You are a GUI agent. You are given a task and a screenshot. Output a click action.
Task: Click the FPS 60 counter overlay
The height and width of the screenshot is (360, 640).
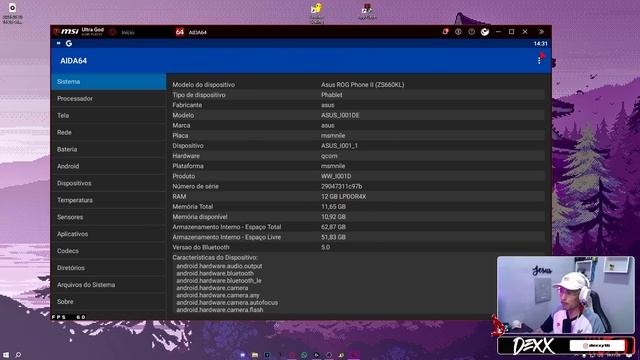(69, 317)
